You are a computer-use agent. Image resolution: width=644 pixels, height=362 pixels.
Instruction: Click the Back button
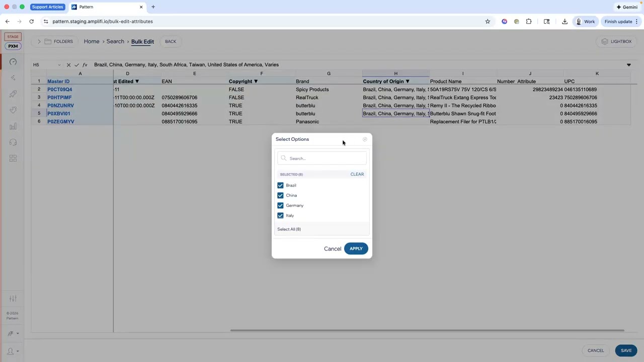(x=171, y=42)
